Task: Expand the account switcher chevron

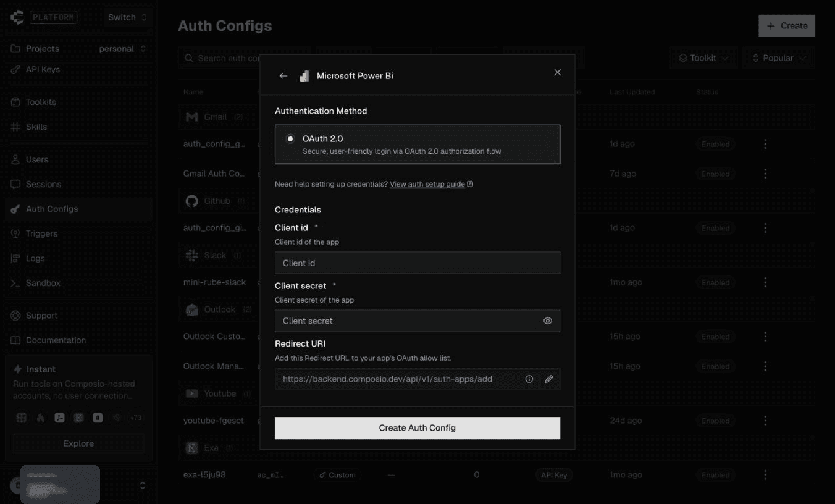Action: click(x=143, y=485)
